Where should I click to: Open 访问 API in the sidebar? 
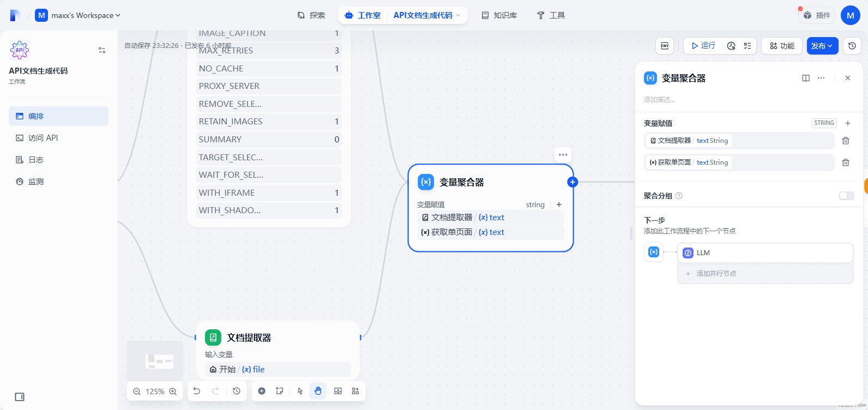point(58,138)
